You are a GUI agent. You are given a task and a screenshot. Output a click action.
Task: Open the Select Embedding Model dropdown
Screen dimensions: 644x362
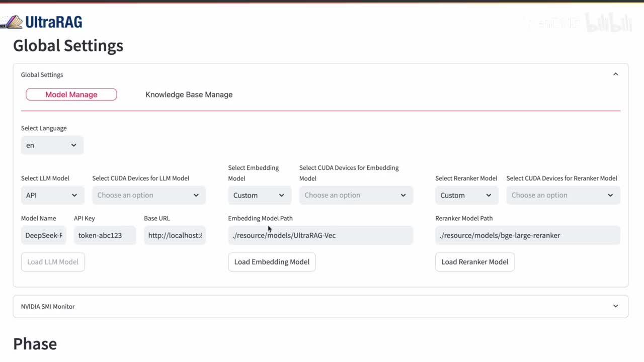coord(259,195)
